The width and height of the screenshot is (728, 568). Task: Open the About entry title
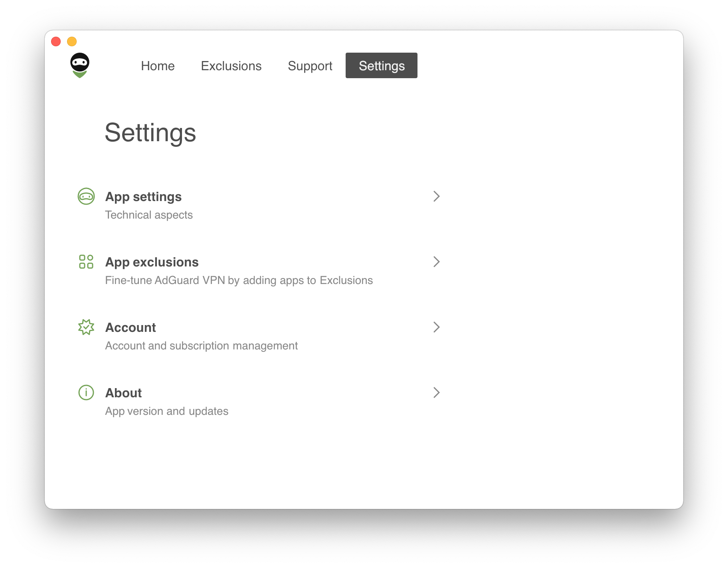123,393
